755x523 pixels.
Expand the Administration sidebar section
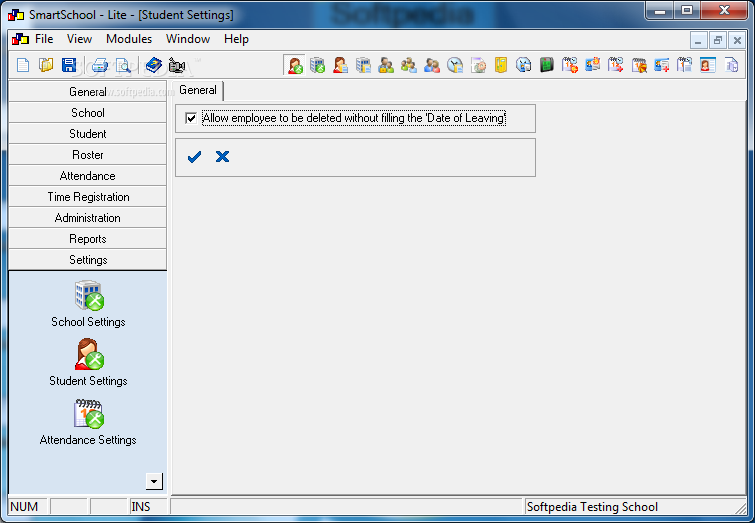88,218
